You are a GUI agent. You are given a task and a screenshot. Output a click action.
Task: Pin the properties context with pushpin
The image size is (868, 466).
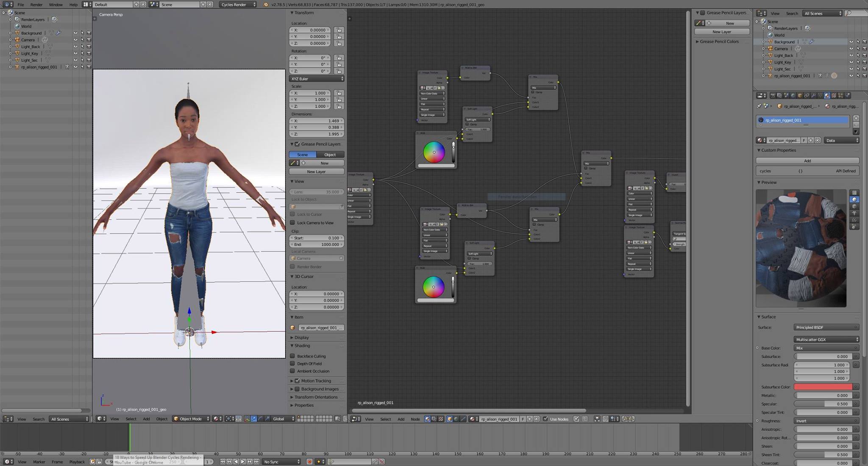tap(759, 106)
